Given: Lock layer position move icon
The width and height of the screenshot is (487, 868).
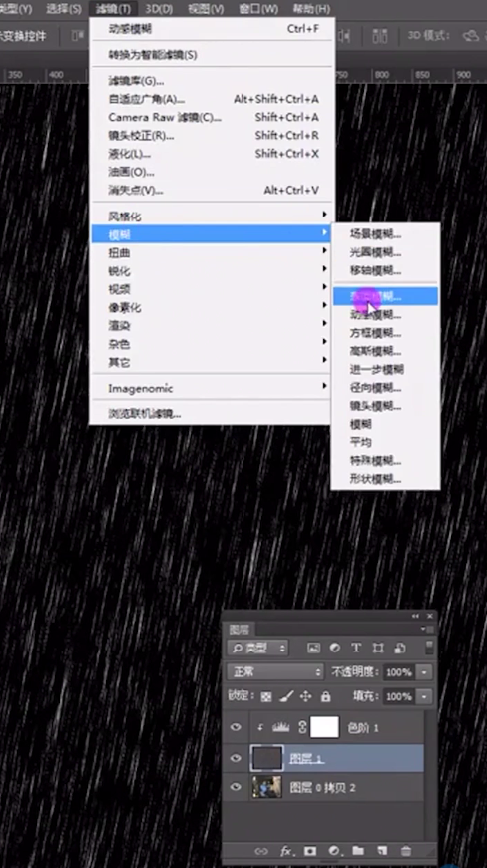Looking at the screenshot, I should 306,696.
